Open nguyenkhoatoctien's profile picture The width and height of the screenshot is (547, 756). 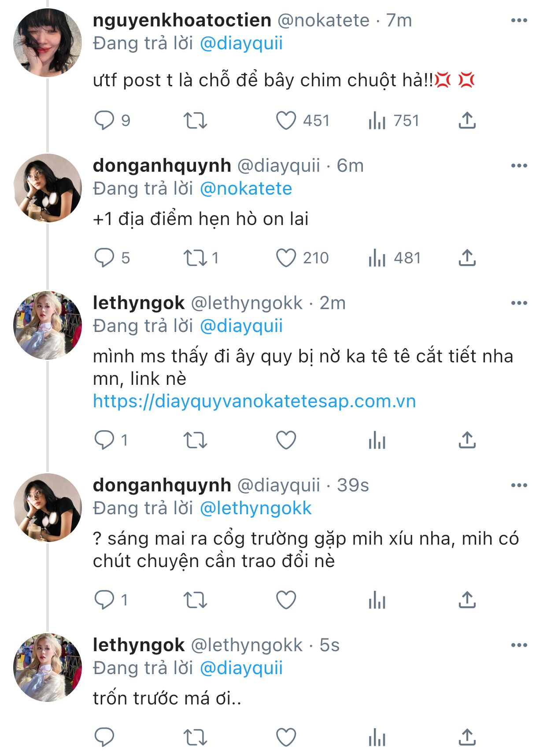[x=48, y=43]
